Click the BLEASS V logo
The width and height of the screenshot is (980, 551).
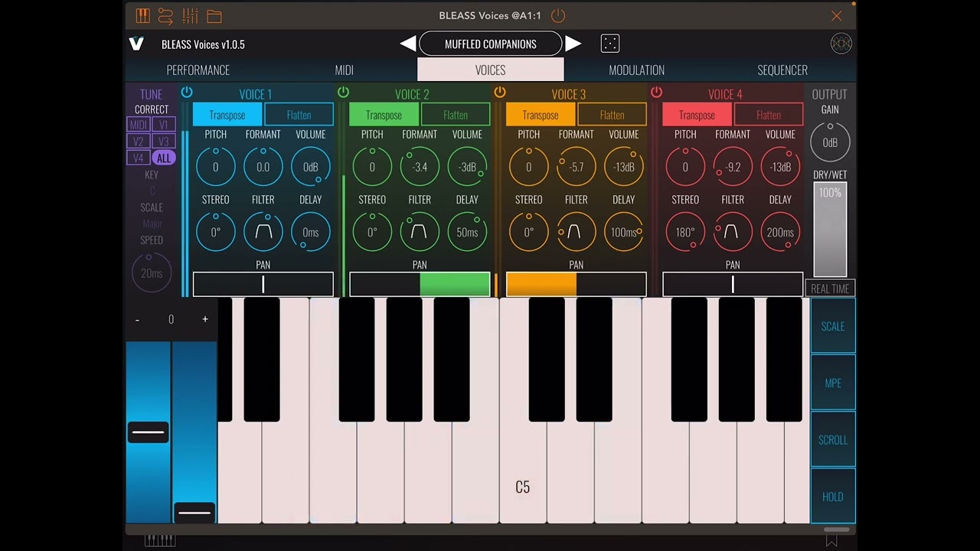click(x=136, y=44)
